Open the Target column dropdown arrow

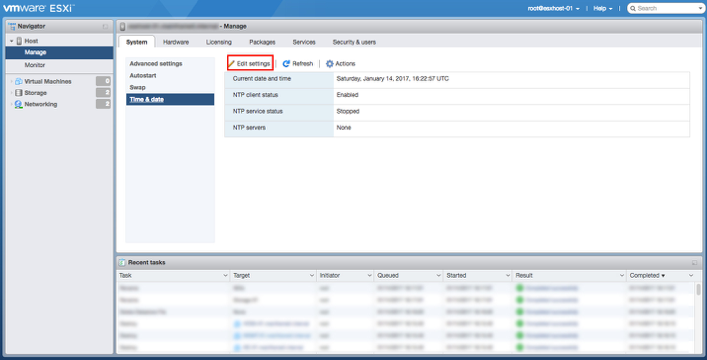click(312, 276)
